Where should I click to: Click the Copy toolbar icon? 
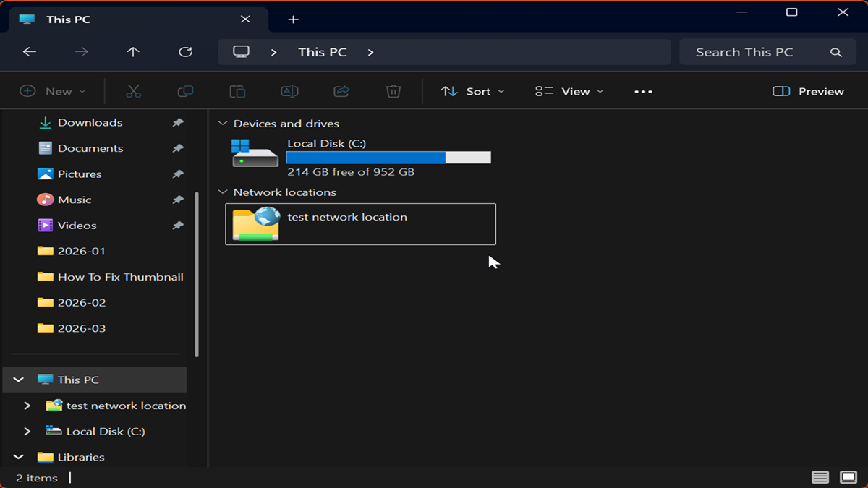click(x=185, y=91)
